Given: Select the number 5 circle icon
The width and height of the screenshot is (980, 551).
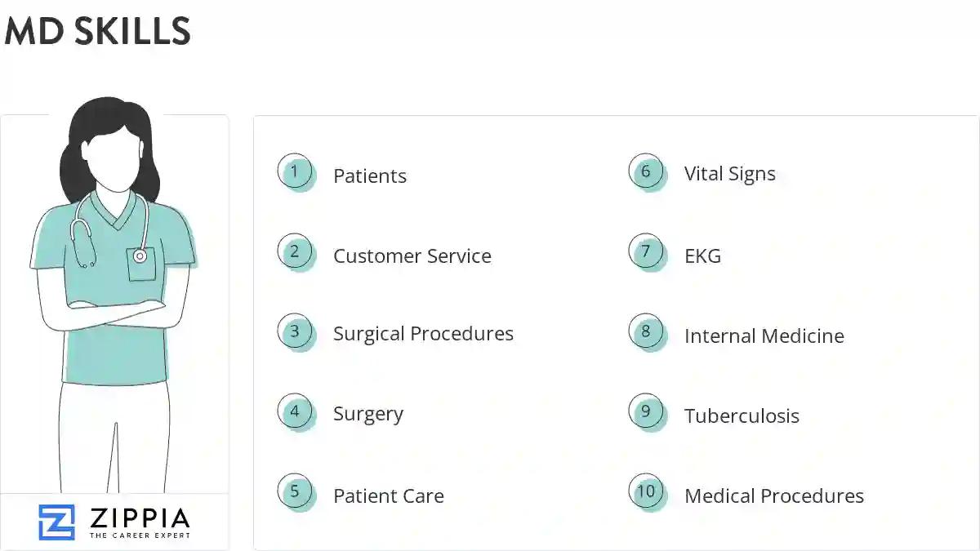Looking at the screenshot, I should [295, 491].
